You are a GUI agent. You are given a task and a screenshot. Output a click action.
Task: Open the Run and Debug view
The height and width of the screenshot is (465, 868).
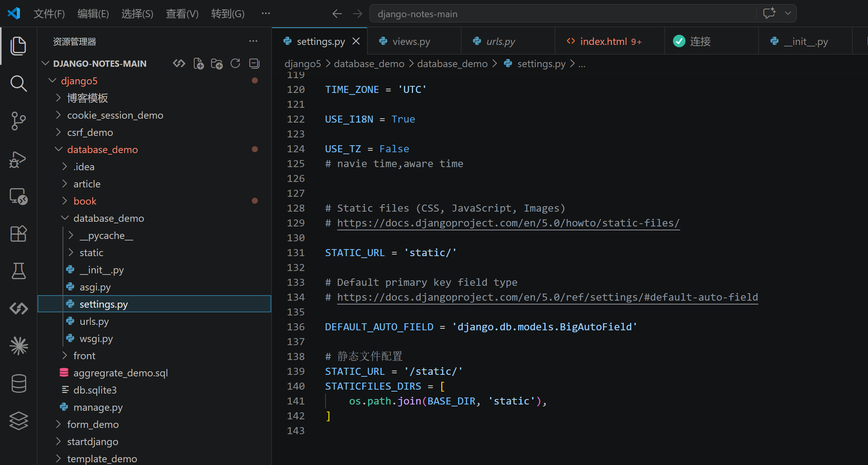tap(18, 159)
